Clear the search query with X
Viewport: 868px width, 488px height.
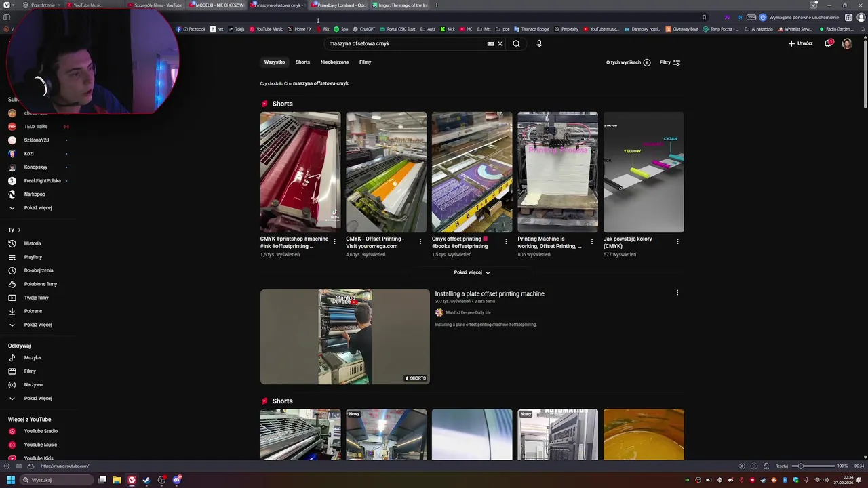500,43
